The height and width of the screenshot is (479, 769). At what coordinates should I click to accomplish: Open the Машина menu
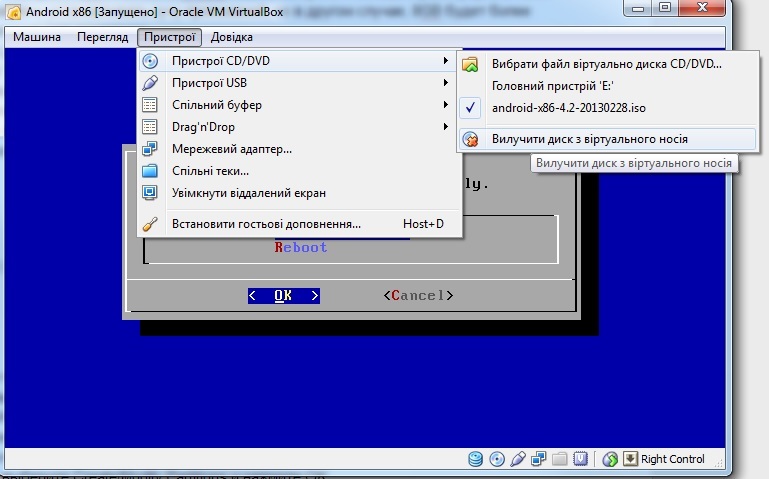click(37, 37)
